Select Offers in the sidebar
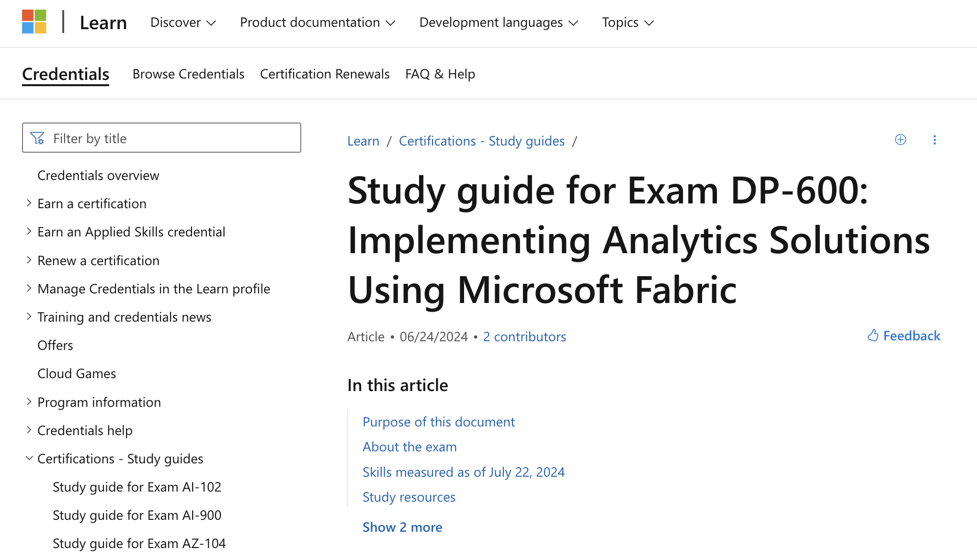This screenshot has height=560, width=977. [55, 346]
